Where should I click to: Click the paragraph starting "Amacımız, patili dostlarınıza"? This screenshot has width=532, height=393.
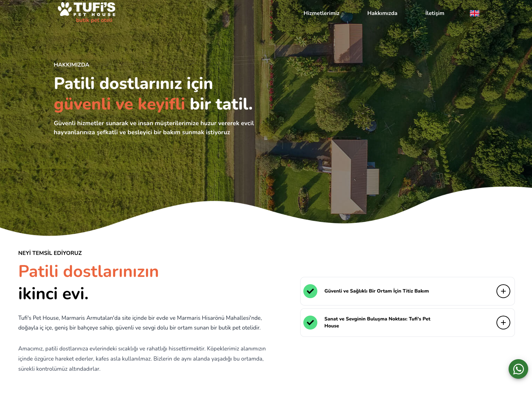coord(142,358)
